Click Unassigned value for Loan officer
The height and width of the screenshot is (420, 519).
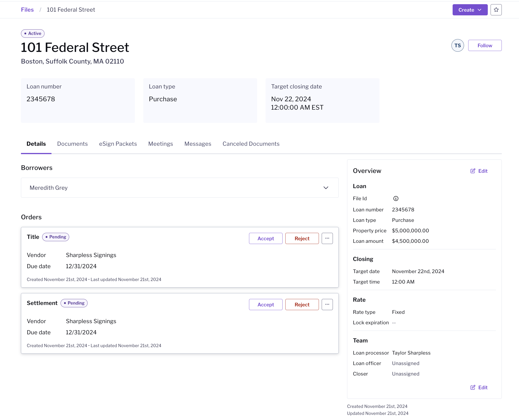point(406,363)
